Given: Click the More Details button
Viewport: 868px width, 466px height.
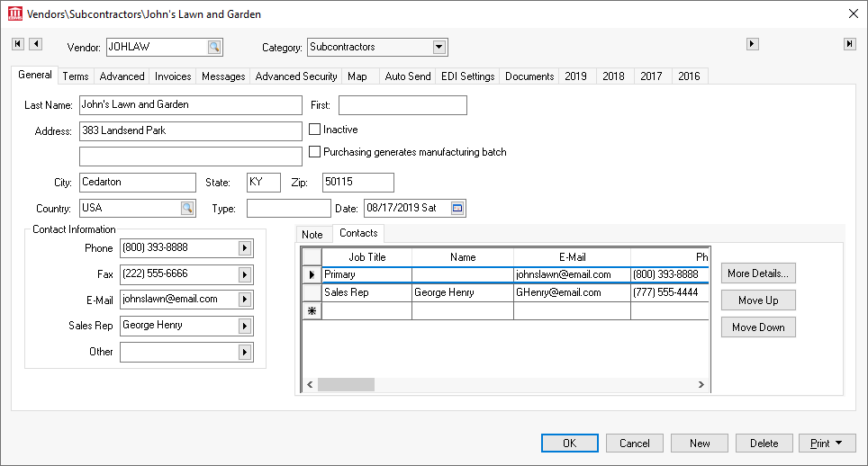Looking at the screenshot, I should (758, 273).
